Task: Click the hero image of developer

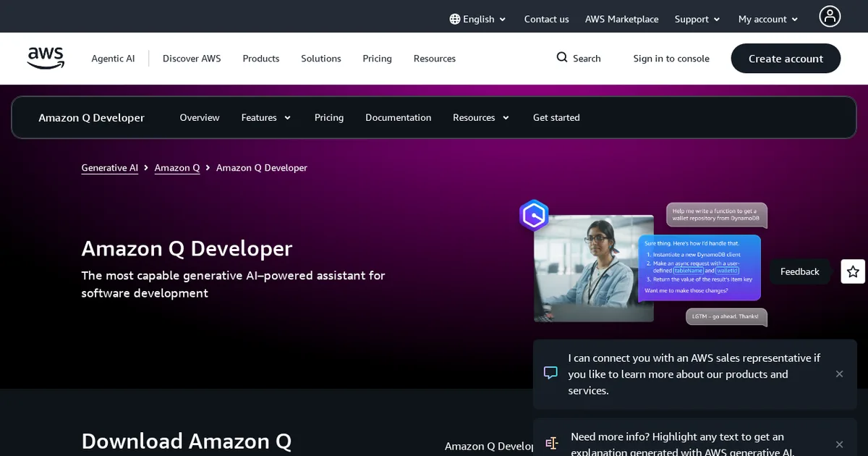Action: tap(593, 269)
